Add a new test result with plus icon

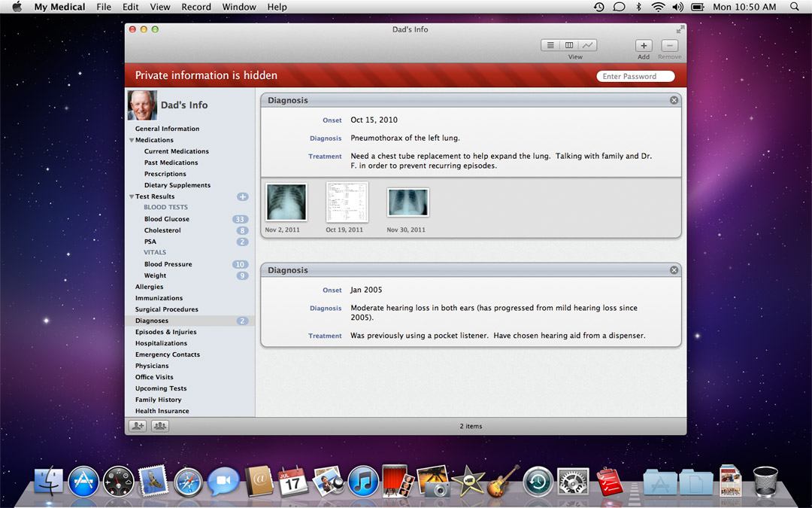242,196
